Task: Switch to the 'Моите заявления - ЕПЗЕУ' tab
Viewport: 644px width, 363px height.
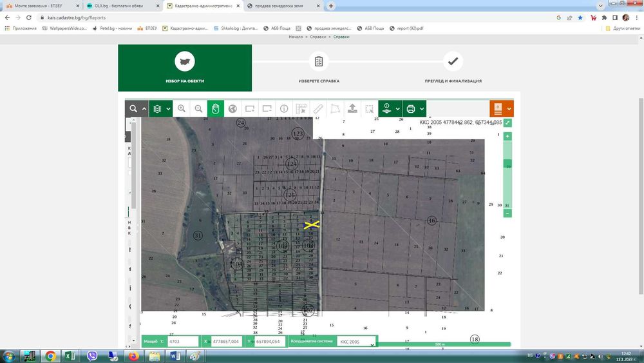Action: tap(39, 6)
